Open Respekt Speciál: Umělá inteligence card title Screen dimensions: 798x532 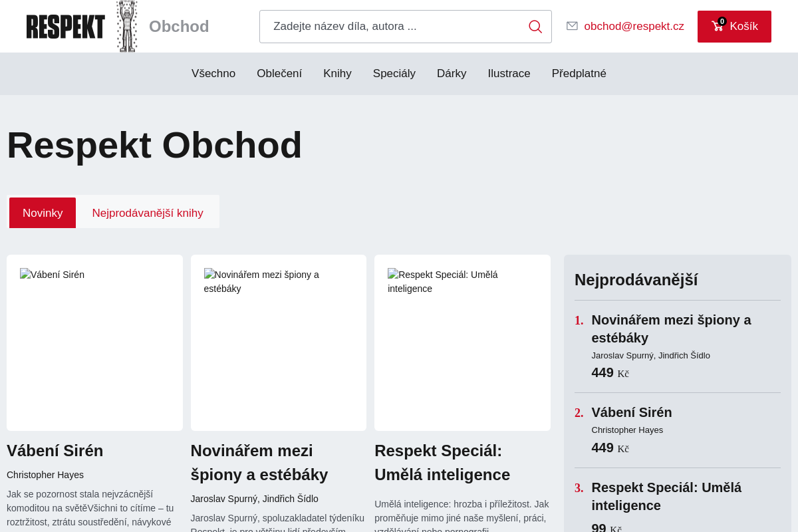[x=442, y=463]
